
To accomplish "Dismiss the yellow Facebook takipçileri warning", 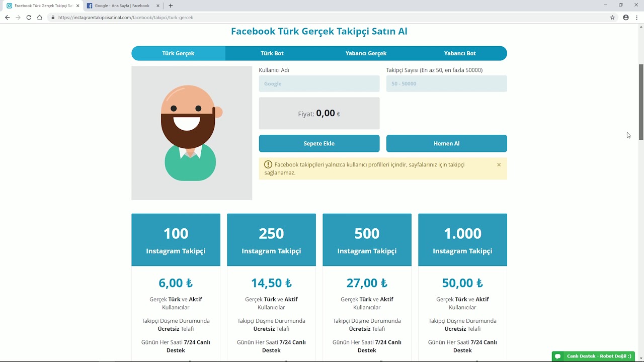I will (x=499, y=164).
